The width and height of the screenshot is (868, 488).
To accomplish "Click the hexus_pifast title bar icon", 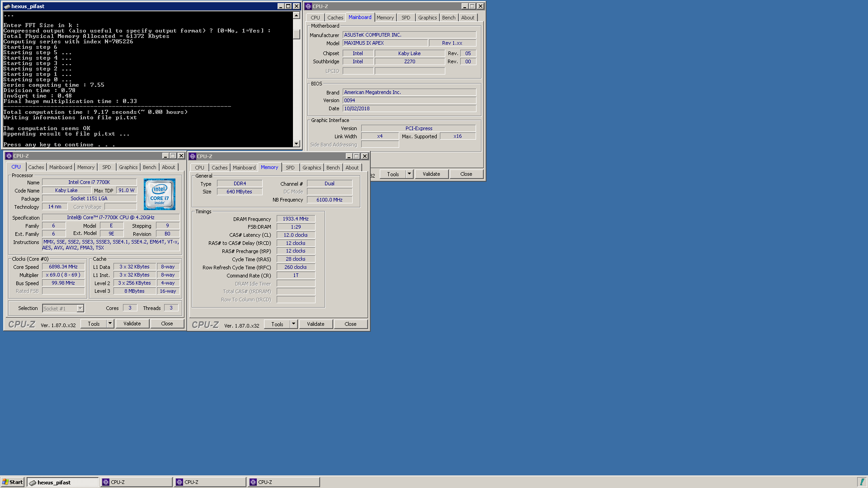I will [x=7, y=6].
